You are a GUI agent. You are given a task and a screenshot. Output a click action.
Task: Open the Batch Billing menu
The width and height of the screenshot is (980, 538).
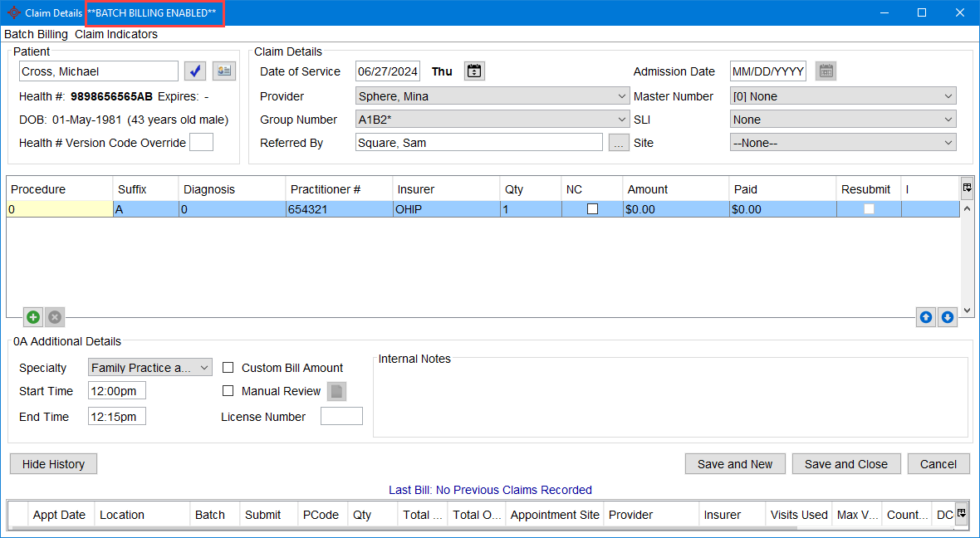[x=36, y=34]
